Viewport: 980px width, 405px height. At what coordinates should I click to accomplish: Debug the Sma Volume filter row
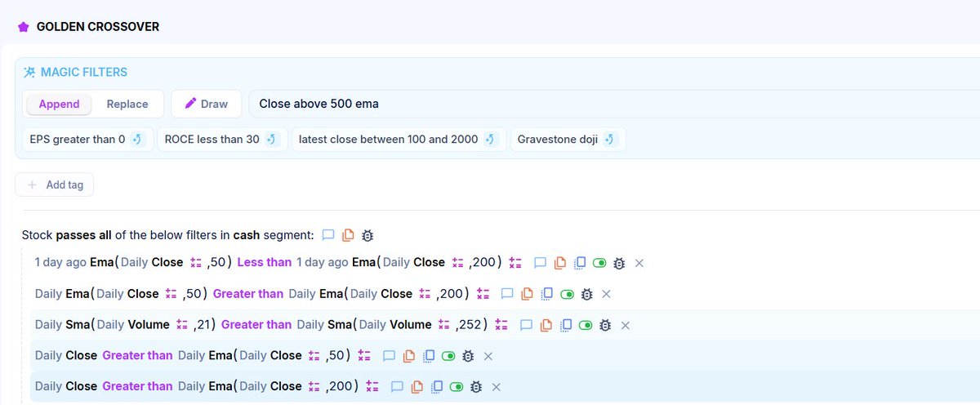(605, 325)
